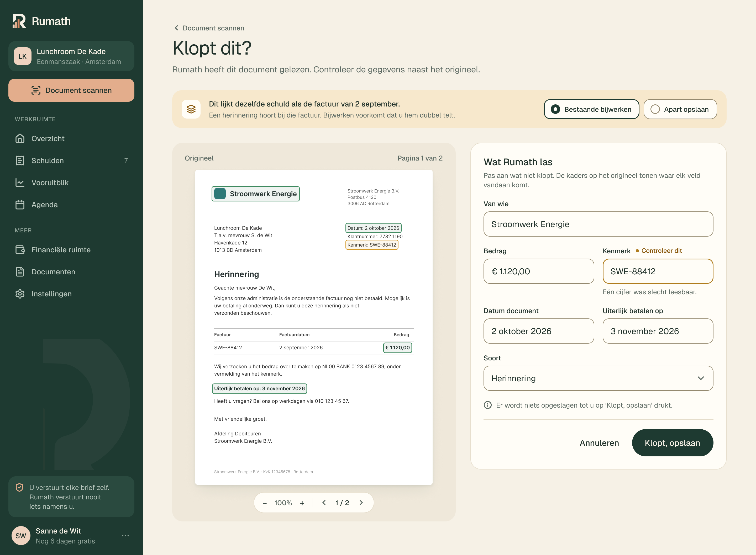Zoom out with the minus icon
The height and width of the screenshot is (555, 756).
265,503
